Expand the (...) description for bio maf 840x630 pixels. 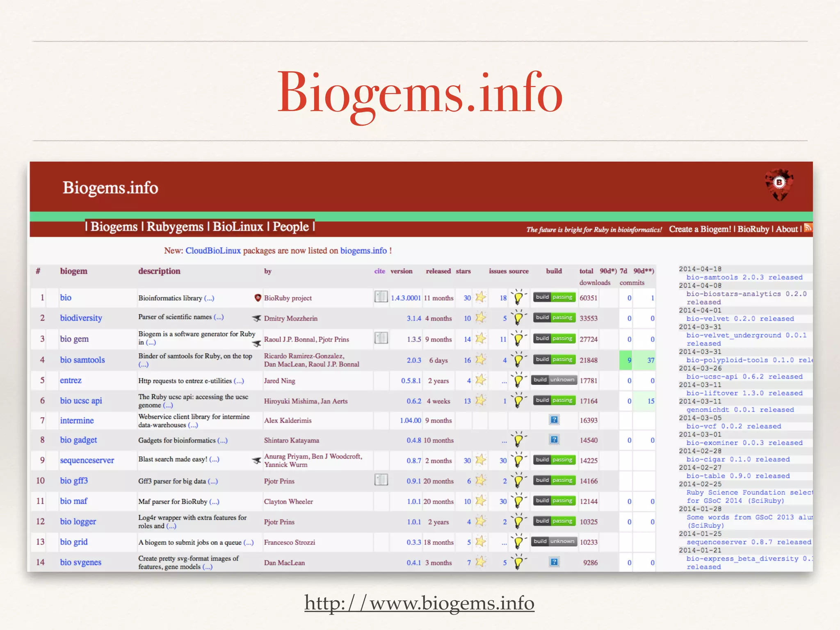click(x=214, y=502)
